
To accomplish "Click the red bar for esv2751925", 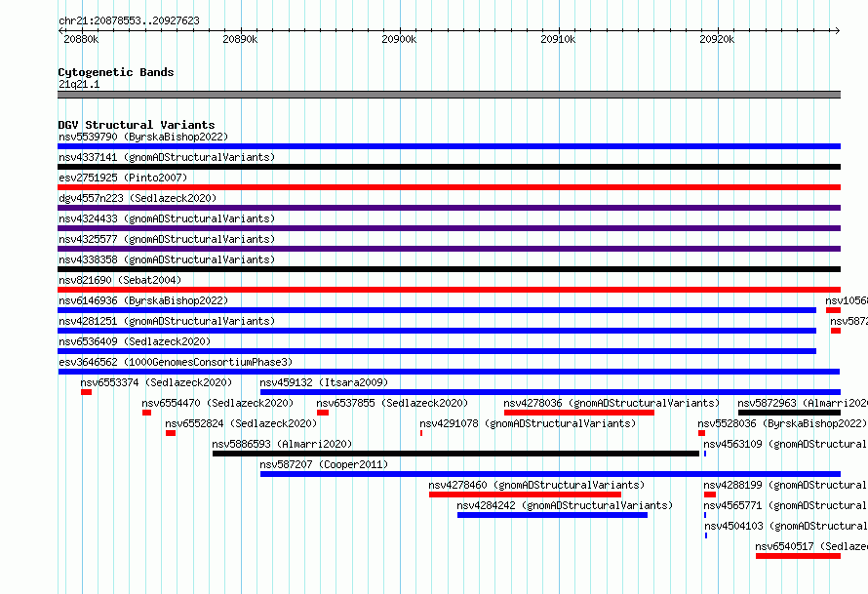I will pos(449,187).
